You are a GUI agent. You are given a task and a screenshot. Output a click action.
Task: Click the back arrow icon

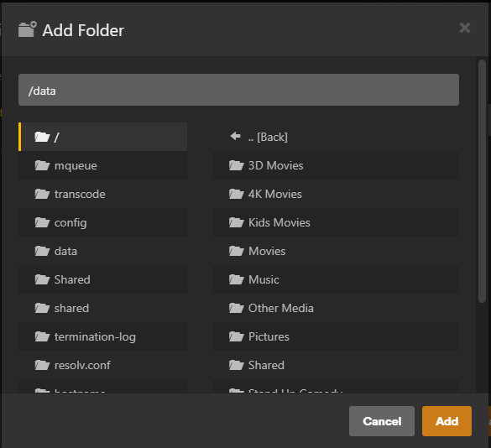[x=236, y=136]
